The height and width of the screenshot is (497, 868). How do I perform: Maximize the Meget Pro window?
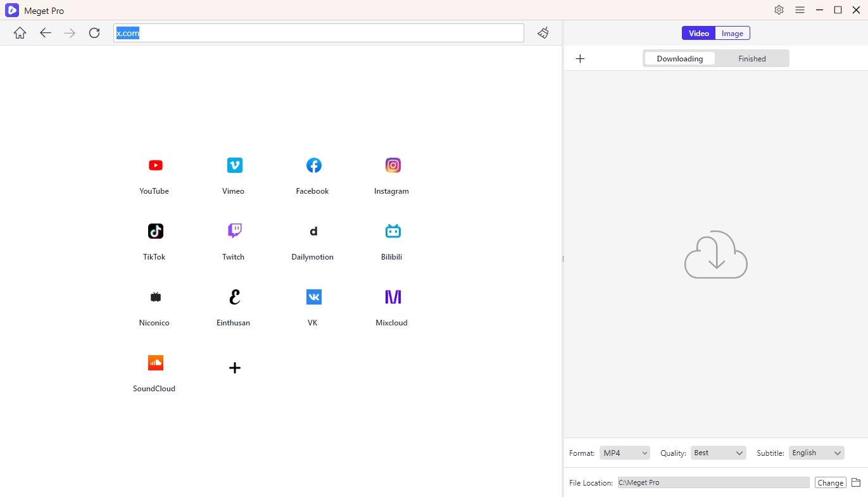[x=838, y=10]
